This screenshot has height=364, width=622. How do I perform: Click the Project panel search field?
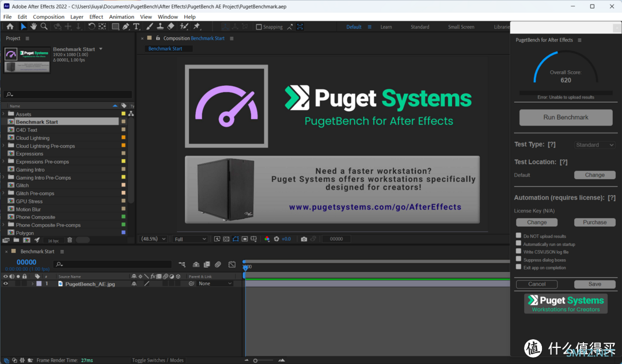(67, 94)
